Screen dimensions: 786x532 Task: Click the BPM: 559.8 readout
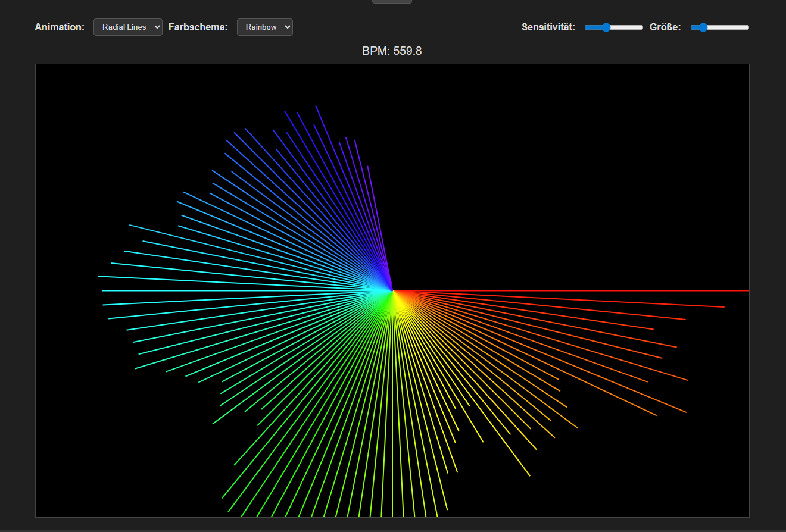coord(392,51)
